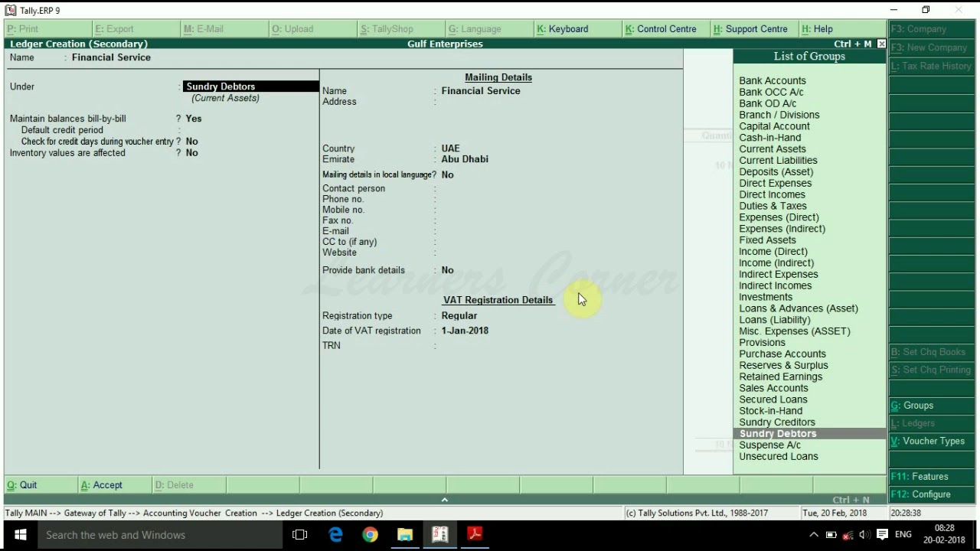Viewport: 980px width, 551px height.
Task: Select Deposits (Asset) group
Action: tap(776, 172)
